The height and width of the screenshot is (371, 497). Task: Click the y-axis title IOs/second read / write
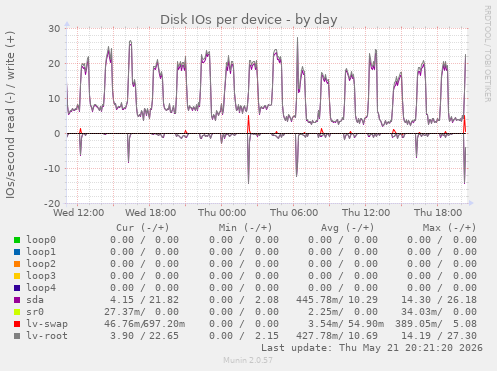coord(10,115)
